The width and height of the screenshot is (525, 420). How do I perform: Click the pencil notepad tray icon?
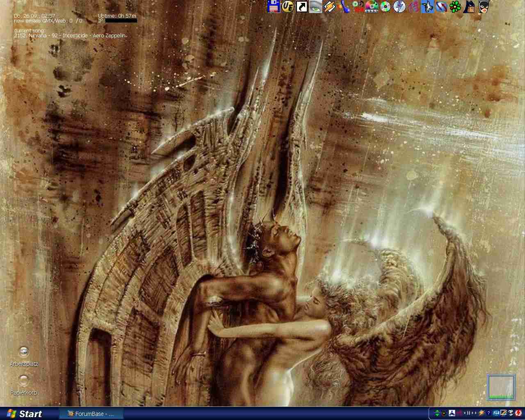click(x=504, y=413)
